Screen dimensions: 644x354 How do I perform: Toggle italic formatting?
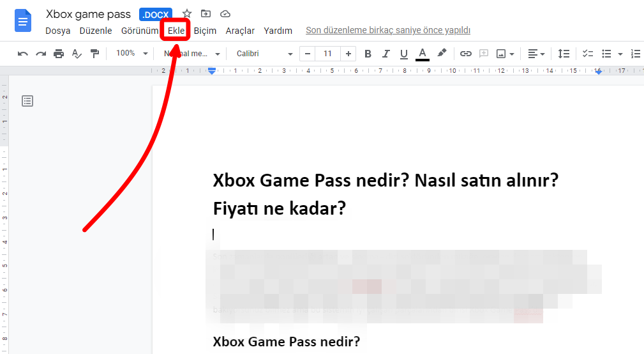click(x=385, y=54)
